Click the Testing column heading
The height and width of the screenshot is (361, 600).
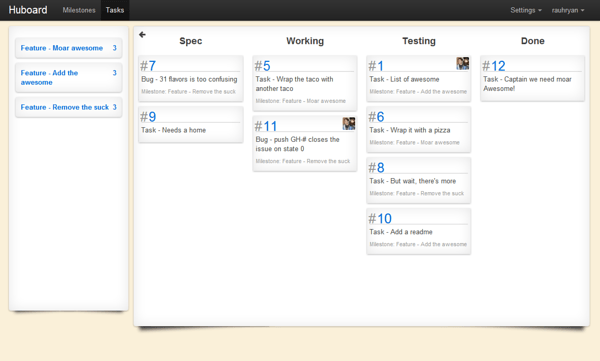coord(419,41)
